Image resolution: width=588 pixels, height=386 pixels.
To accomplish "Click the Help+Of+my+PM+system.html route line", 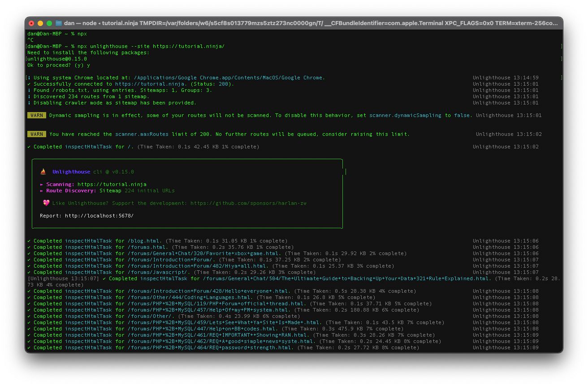I will [x=223, y=310].
